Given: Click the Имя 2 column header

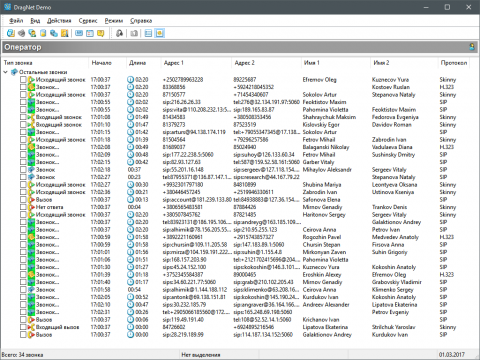Looking at the screenshot, I should coord(381,63).
